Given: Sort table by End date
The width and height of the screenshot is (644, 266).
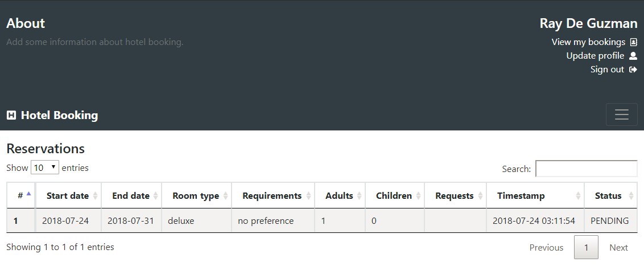Looking at the screenshot, I should tap(131, 196).
